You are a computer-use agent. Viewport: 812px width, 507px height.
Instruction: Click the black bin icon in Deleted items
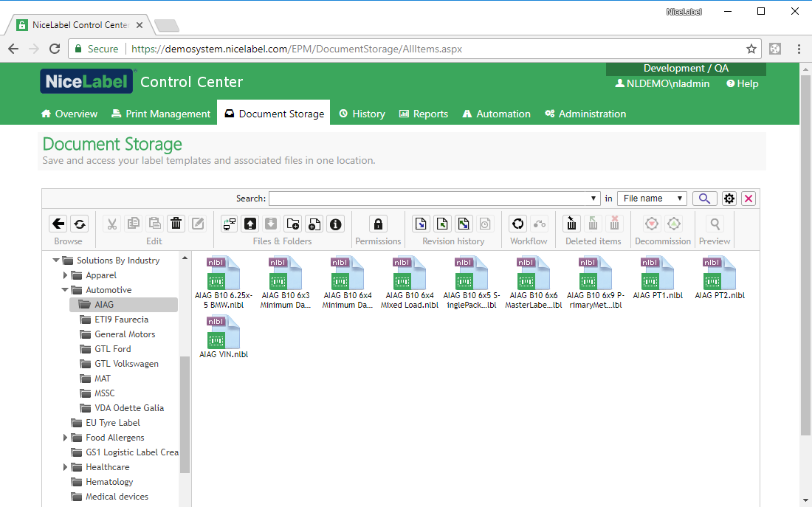pyautogui.click(x=571, y=224)
